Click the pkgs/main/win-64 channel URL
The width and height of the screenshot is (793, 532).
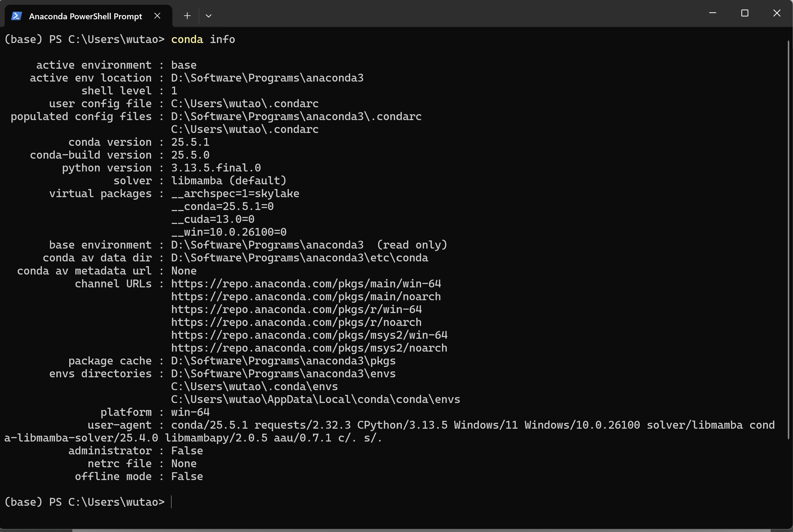point(306,284)
